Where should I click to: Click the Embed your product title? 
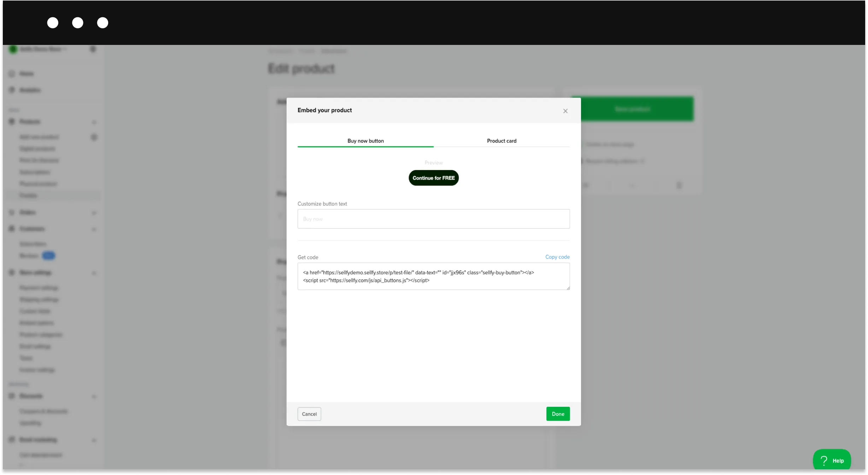tap(324, 110)
